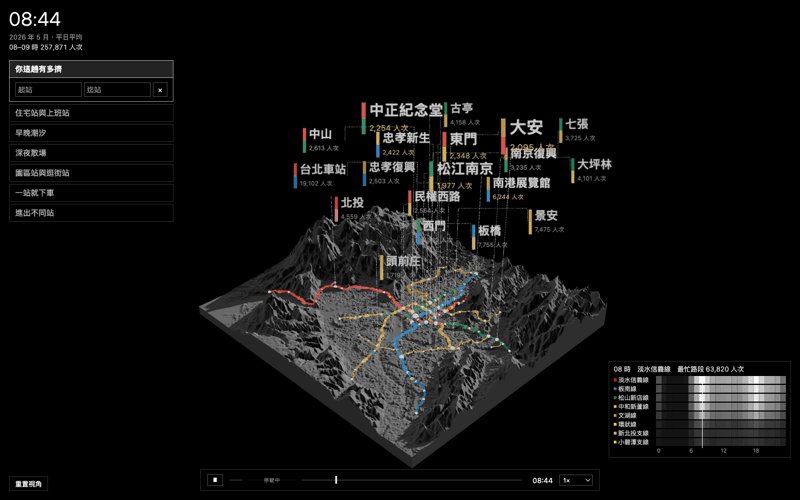Select the 南港展覽館 station label
Screen dimensions: 800x500
521,183
